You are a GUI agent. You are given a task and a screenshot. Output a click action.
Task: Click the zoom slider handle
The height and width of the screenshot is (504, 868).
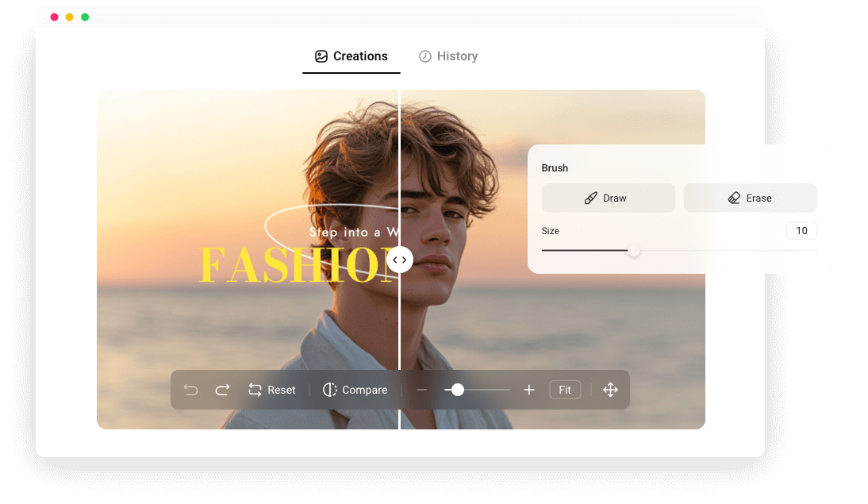click(457, 390)
